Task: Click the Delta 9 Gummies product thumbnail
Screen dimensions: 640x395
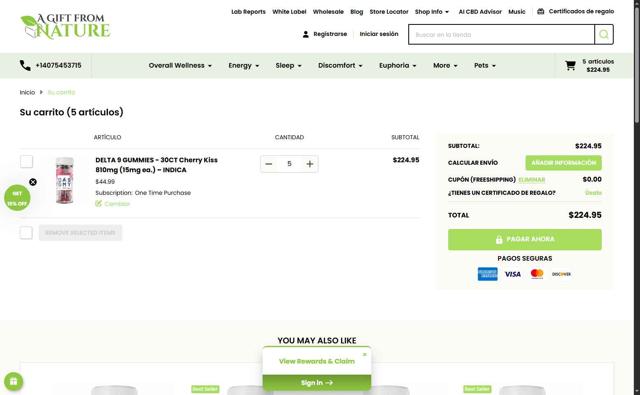Action: (x=65, y=180)
